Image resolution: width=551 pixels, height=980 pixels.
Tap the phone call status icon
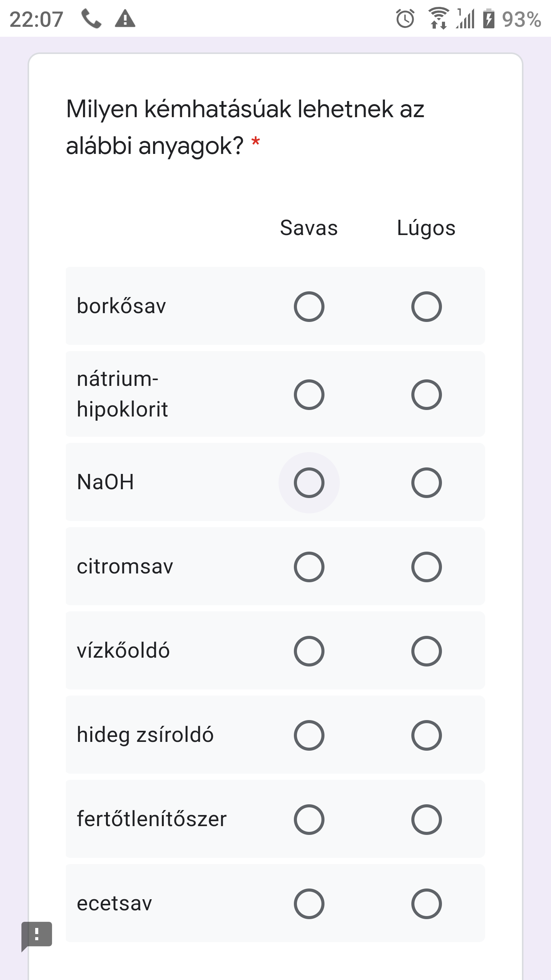[x=91, y=19]
